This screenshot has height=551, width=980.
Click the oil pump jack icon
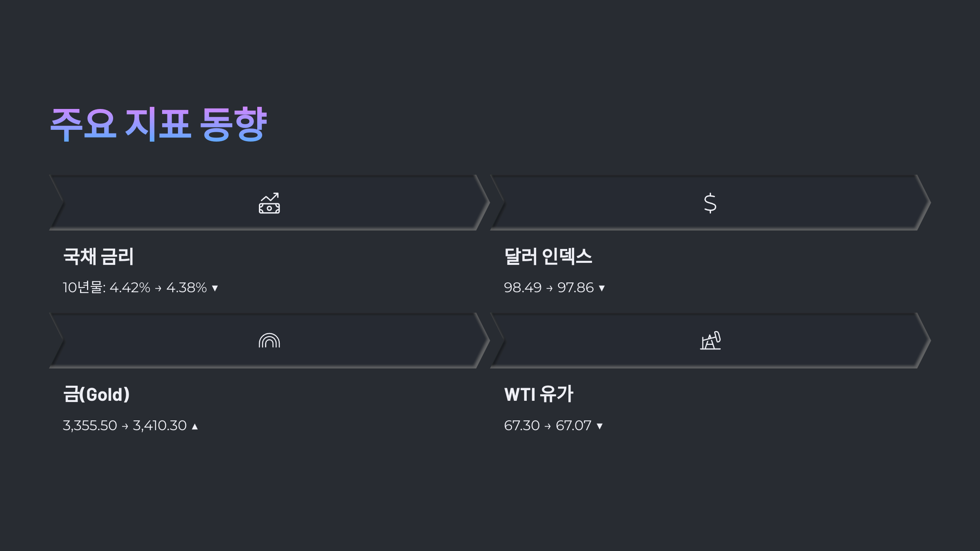[x=710, y=340]
